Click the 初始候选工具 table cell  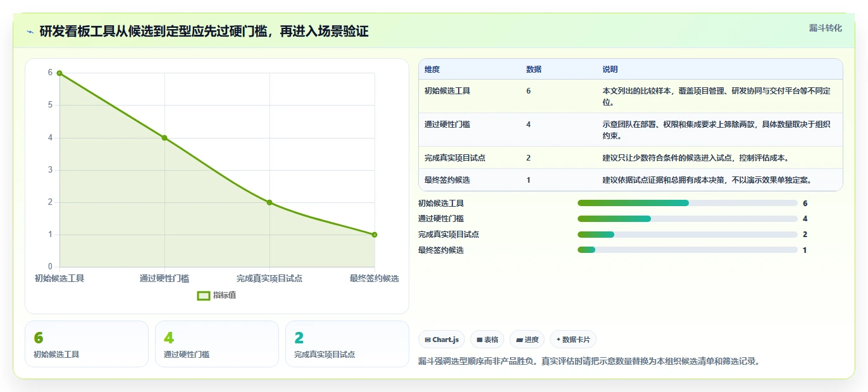pos(447,91)
